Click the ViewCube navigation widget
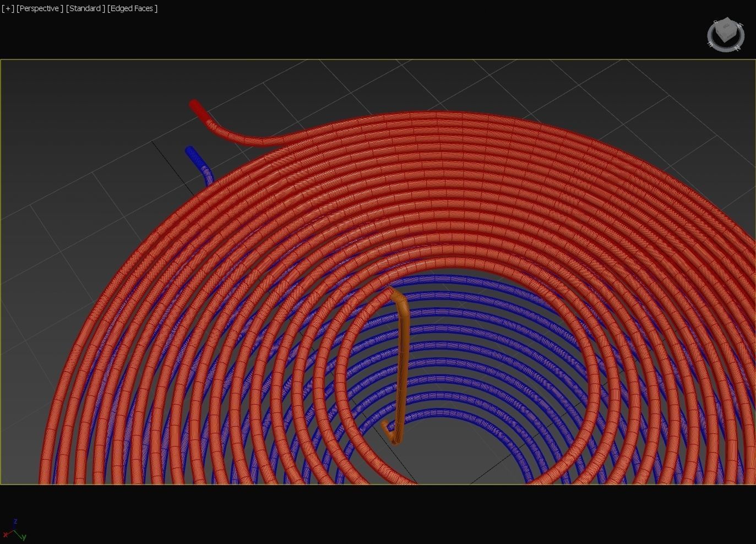The image size is (756, 544). click(726, 35)
